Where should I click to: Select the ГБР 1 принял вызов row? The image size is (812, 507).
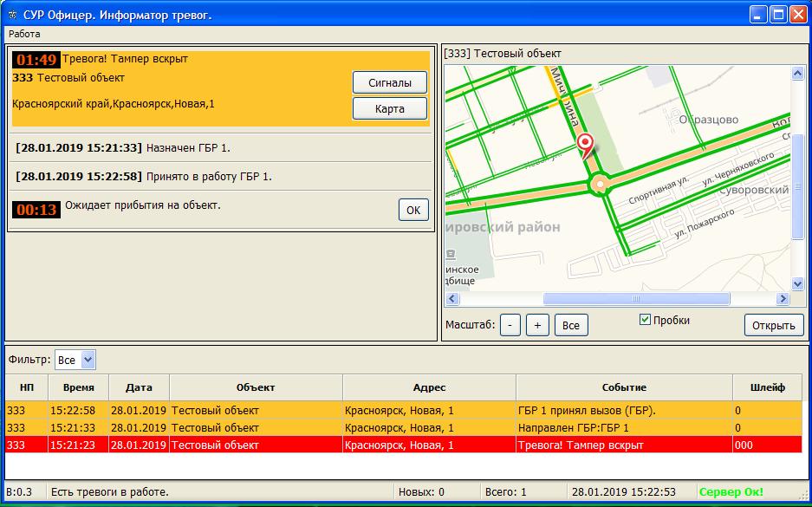pos(403,410)
